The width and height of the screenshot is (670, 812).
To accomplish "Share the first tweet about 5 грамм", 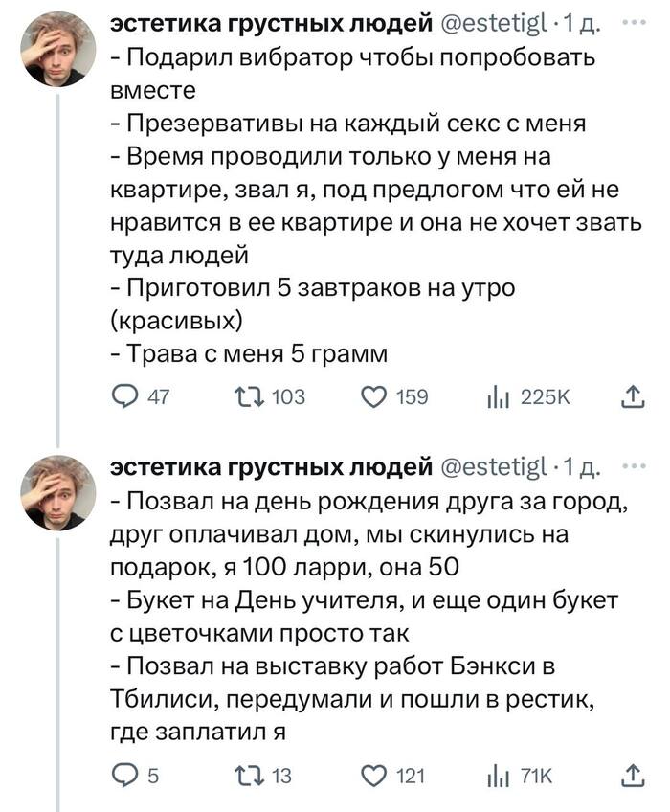I will tap(633, 396).
